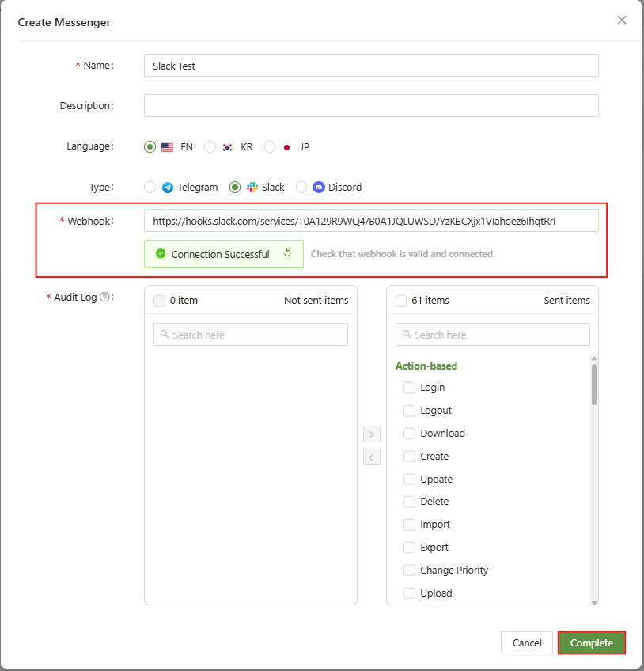This screenshot has width=644, height=671.
Task: Check the Login audit log item
Action: point(409,388)
